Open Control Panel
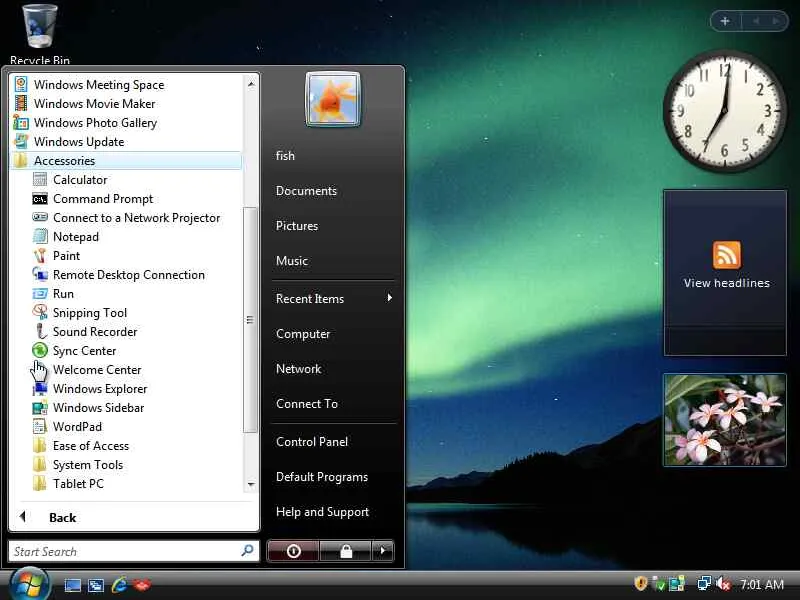Image resolution: width=800 pixels, height=600 pixels. coord(312,441)
